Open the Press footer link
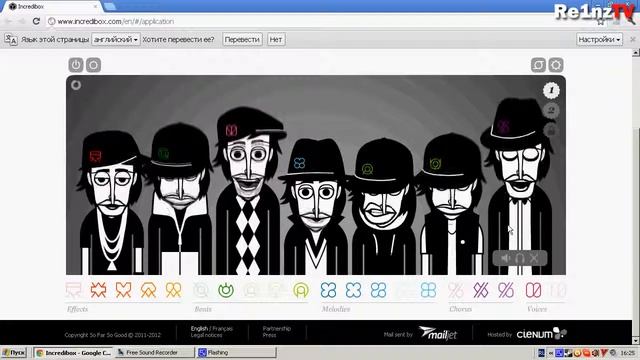 click(269, 335)
